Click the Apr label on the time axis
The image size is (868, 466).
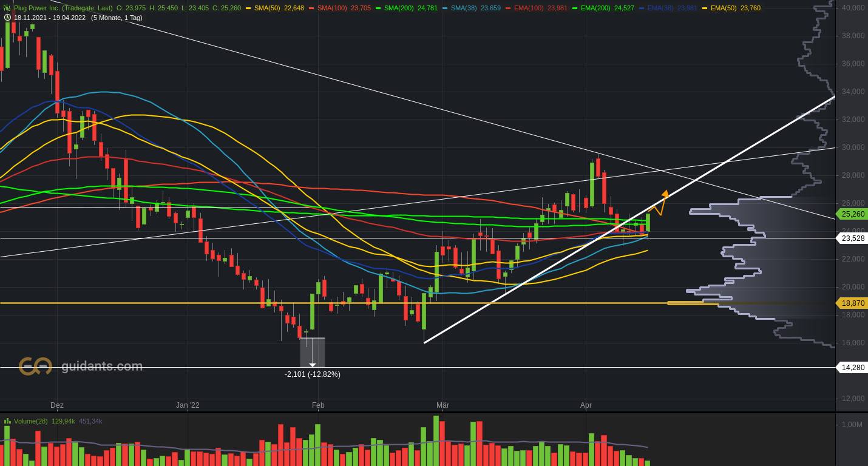586,405
